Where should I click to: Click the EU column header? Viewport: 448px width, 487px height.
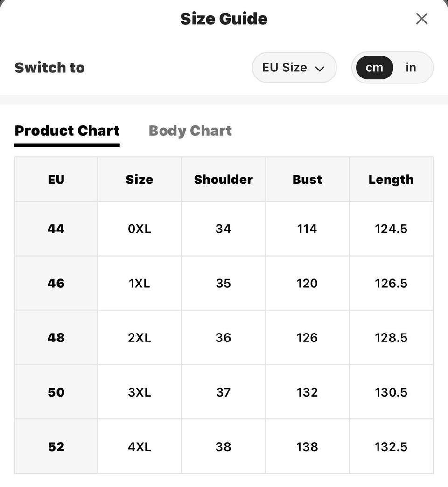click(x=56, y=179)
